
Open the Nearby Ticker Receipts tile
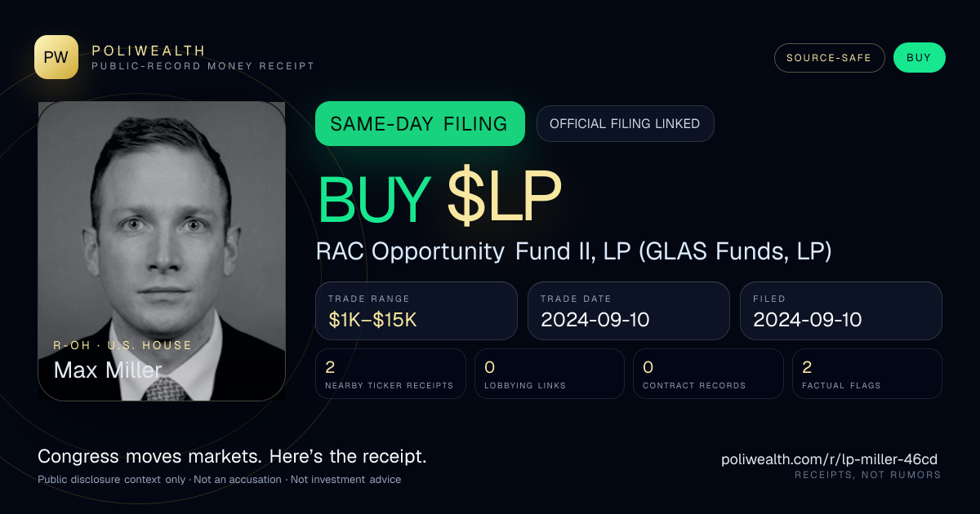390,374
